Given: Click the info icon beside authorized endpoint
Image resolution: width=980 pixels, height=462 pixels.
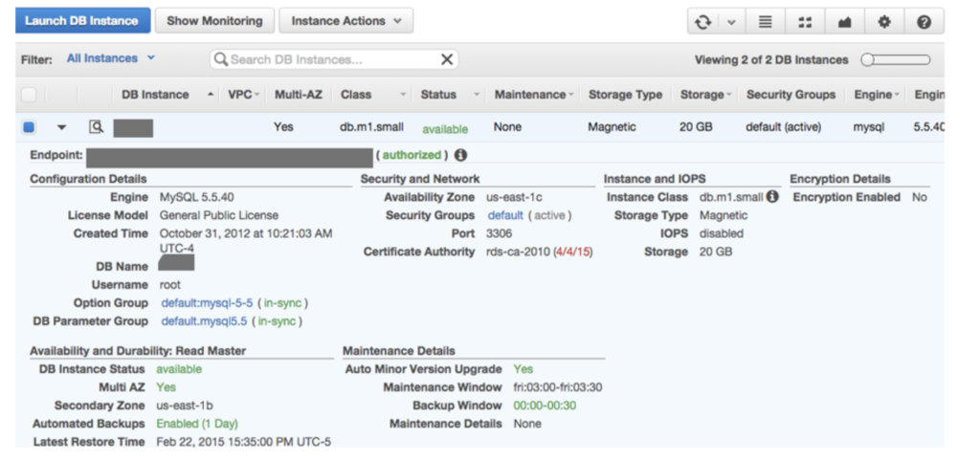Looking at the screenshot, I should [460, 154].
